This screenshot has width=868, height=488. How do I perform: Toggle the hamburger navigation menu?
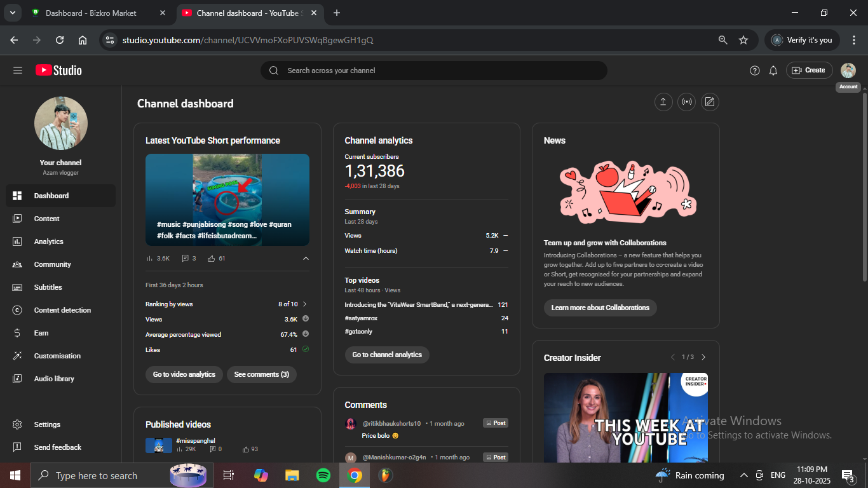pos(18,71)
